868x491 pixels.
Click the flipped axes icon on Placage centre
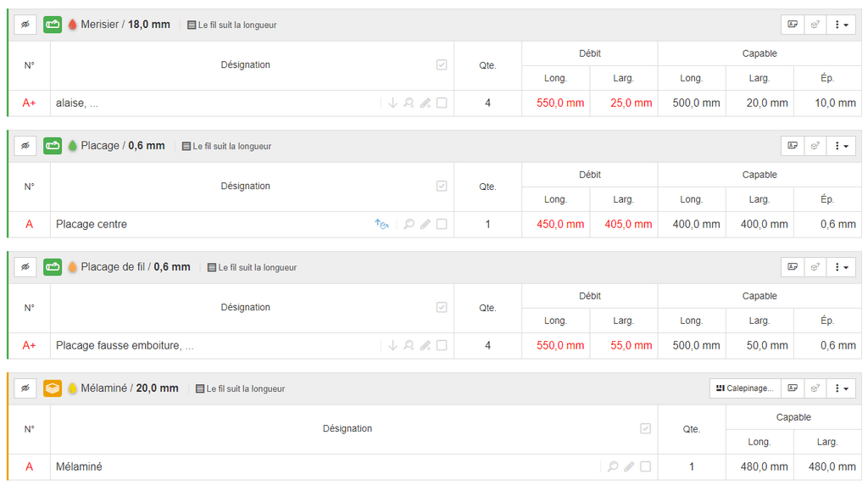[381, 224]
